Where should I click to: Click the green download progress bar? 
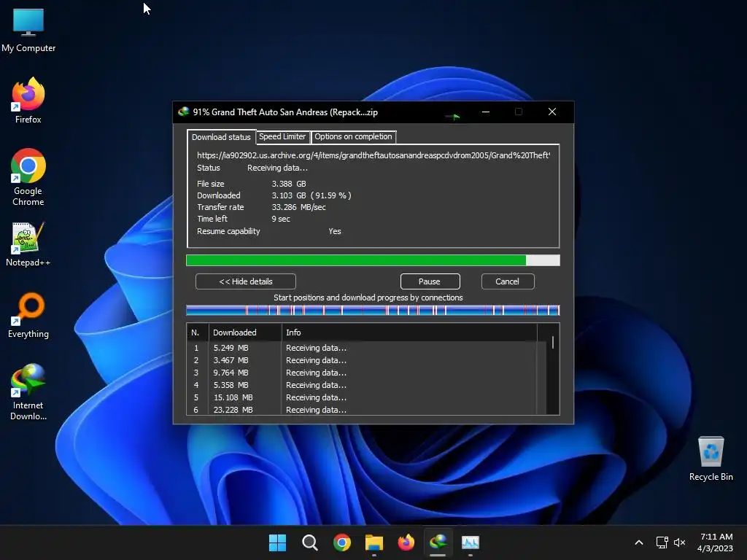(373, 260)
